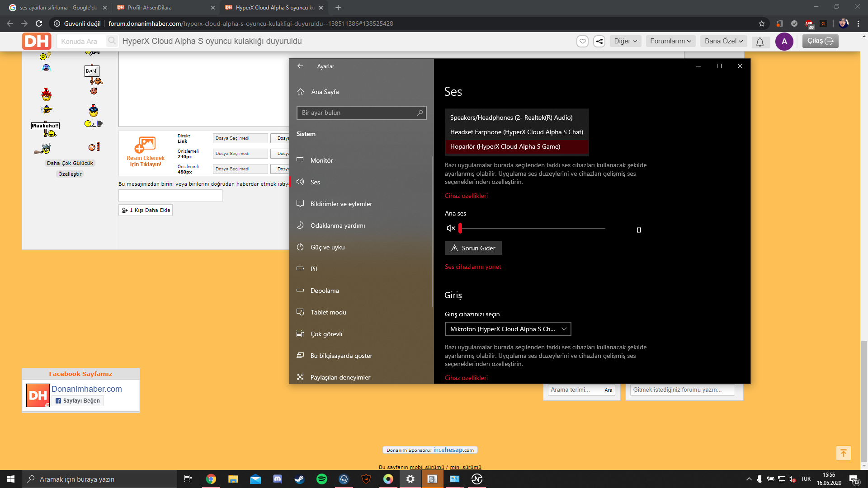Open Spotify from the taskbar
The height and width of the screenshot is (488, 868).
(322, 479)
